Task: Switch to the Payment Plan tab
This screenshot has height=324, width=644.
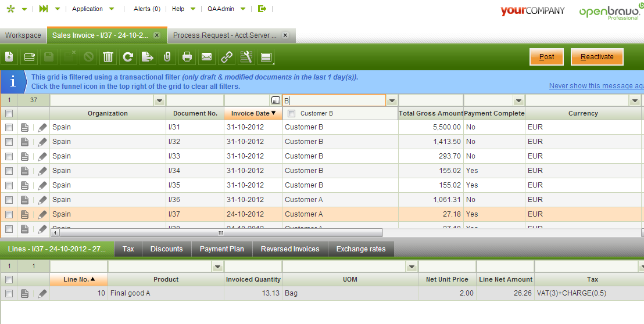Action: point(221,249)
